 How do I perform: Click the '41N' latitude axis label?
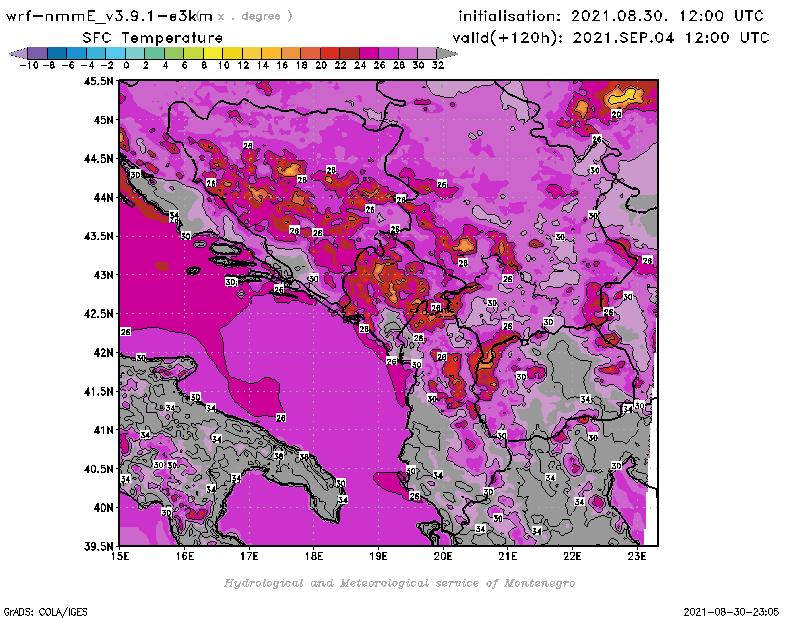coord(103,430)
